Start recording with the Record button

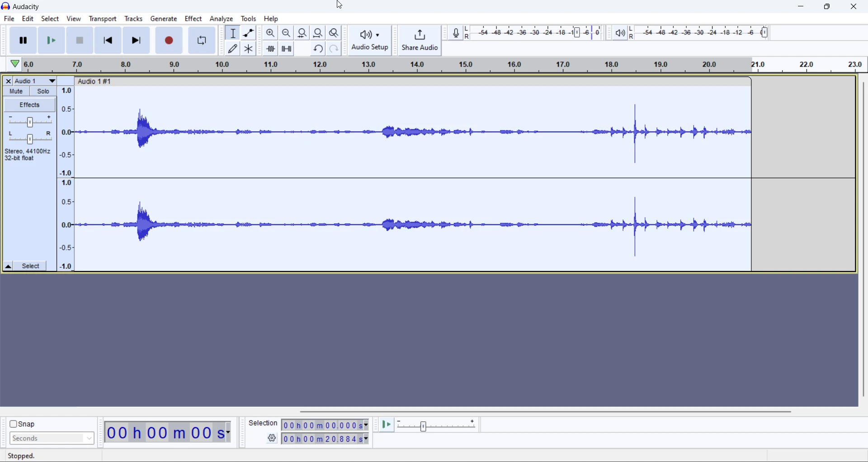pyautogui.click(x=170, y=41)
